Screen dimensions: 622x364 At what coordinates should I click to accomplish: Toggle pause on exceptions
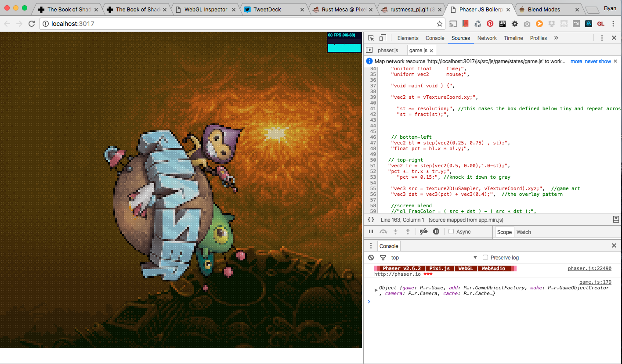(x=436, y=232)
